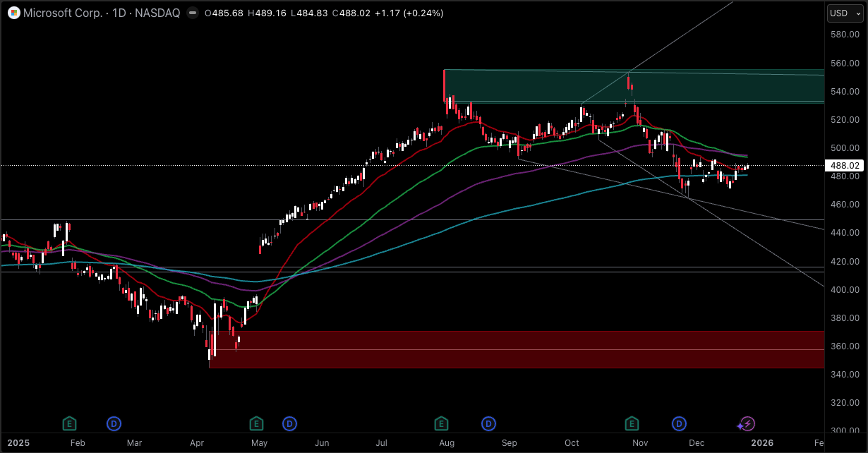Open the USD currency dropdown

coord(844,13)
